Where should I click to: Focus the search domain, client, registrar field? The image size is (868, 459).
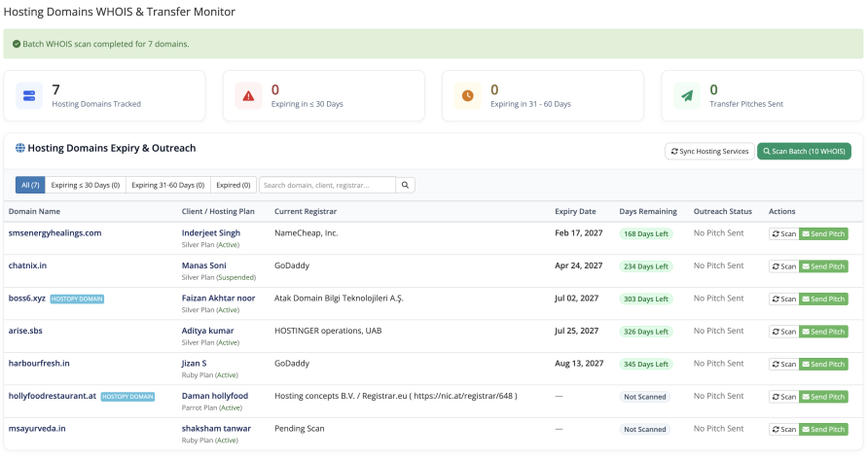click(x=327, y=185)
